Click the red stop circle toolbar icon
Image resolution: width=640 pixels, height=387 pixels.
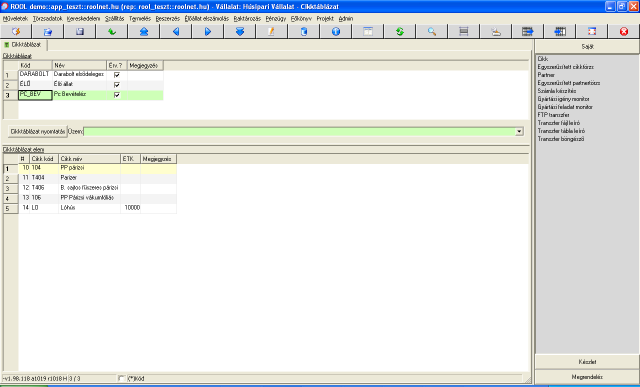tap(624, 31)
